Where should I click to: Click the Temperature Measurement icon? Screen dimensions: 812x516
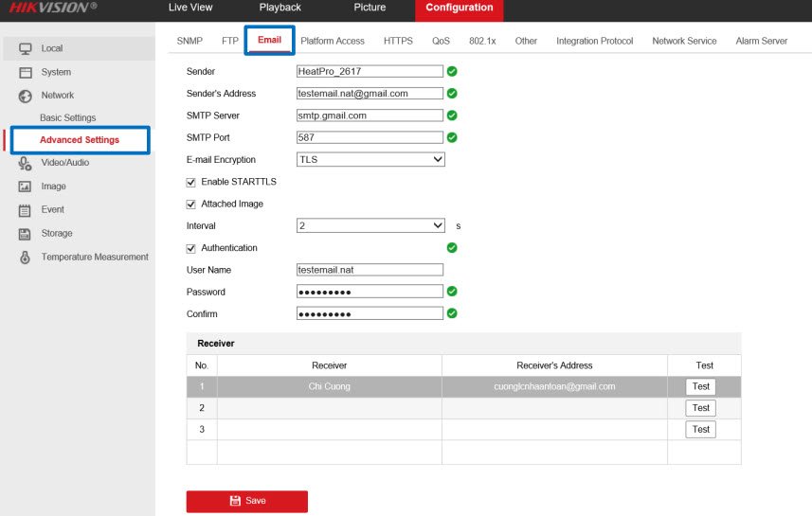pos(26,258)
